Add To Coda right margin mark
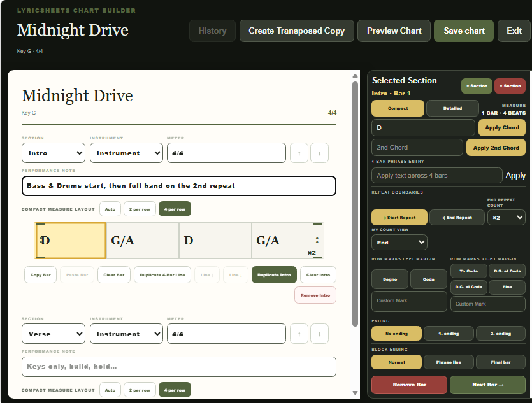Image resolution: width=532 pixels, height=403 pixels. pos(468,271)
